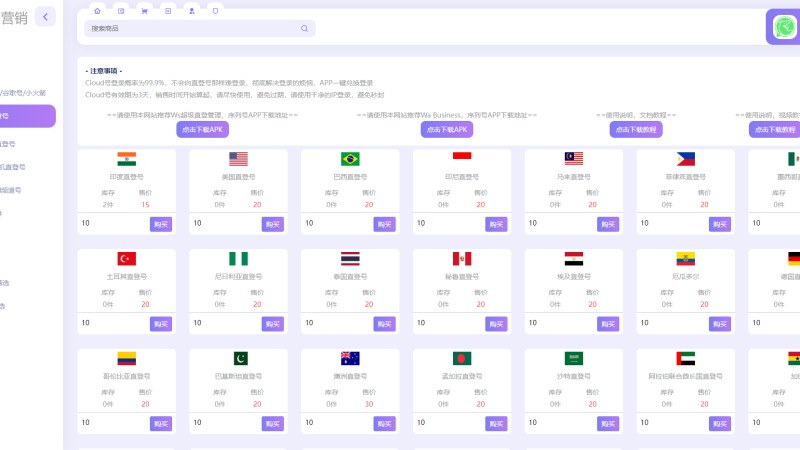The width and height of the screenshot is (800, 450).
Task: Click the Egypt flag icon
Action: pyautogui.click(x=573, y=259)
